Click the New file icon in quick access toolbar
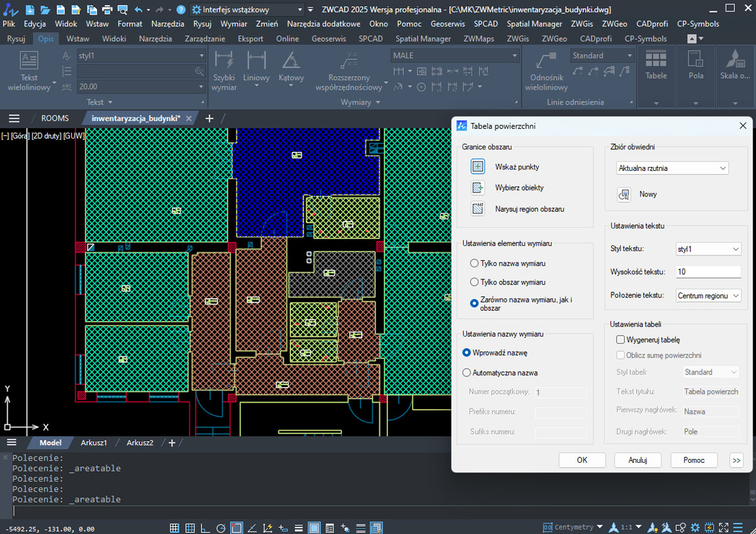756x534 pixels. tap(30, 9)
